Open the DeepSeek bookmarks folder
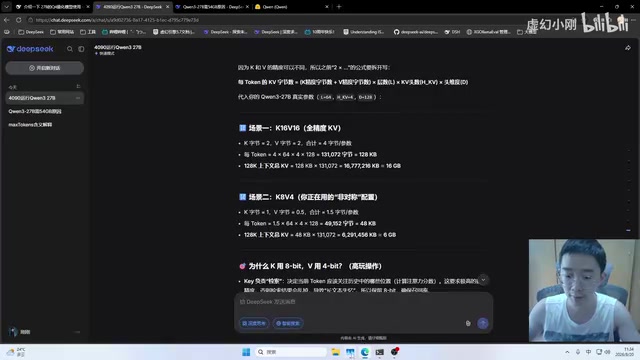 pos(31,32)
